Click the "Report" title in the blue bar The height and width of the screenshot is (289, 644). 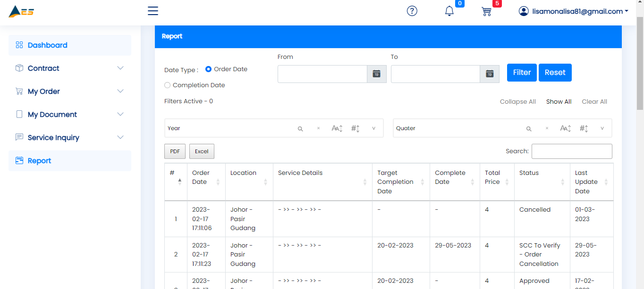pyautogui.click(x=172, y=36)
